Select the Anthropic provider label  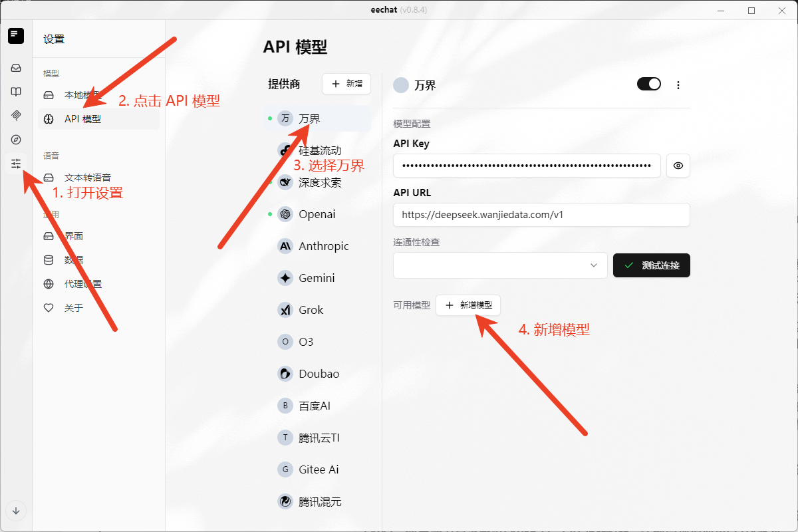(324, 246)
